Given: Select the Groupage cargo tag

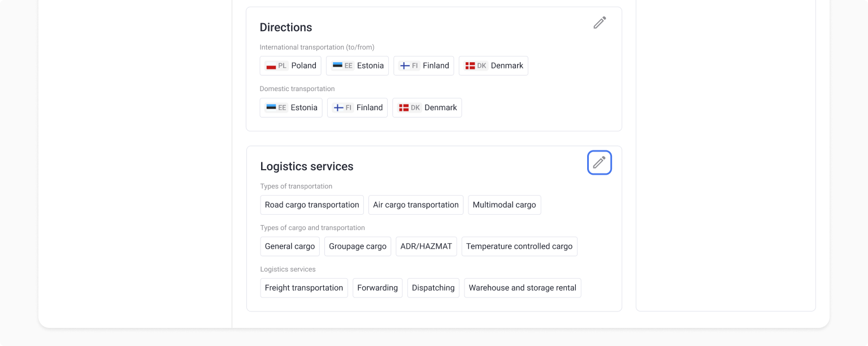Looking at the screenshot, I should point(358,246).
